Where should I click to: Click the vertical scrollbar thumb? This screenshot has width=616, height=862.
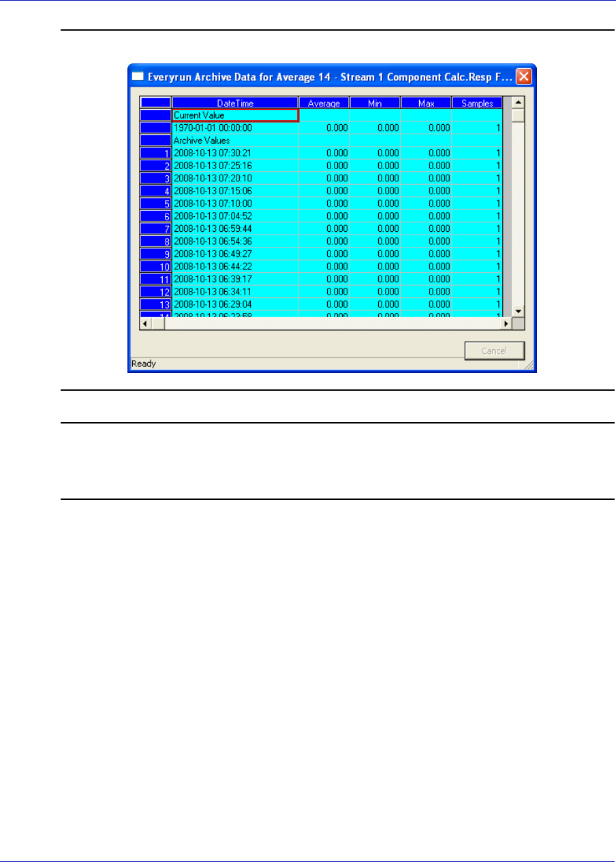(x=518, y=115)
